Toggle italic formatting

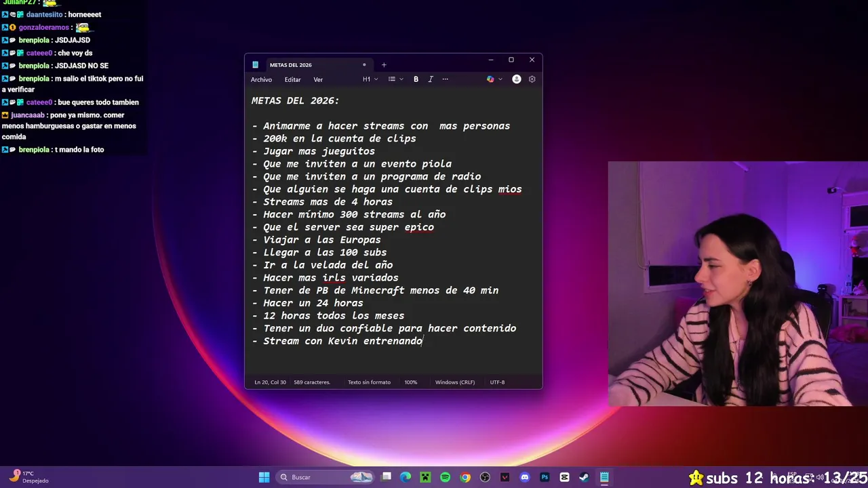430,79
